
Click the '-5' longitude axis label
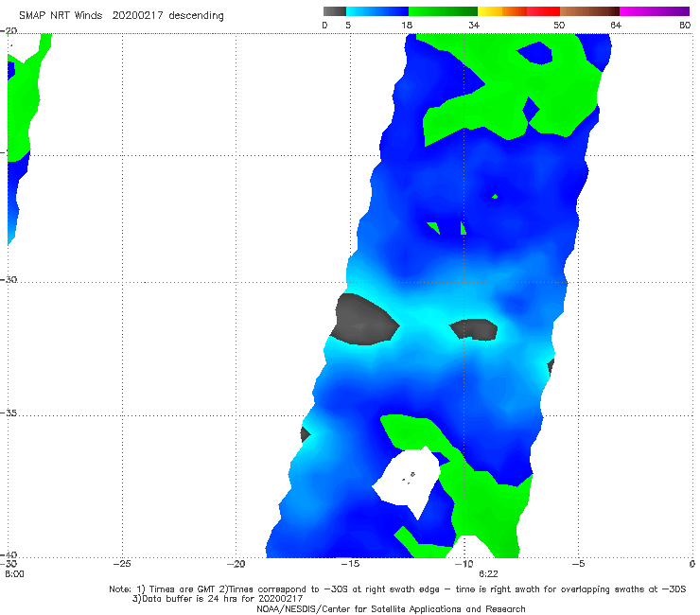pos(578,564)
